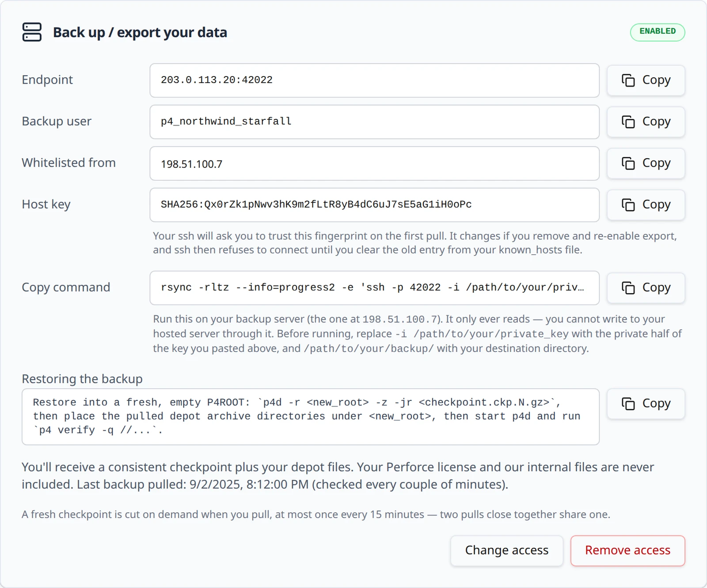Click the 'Copy command' label

pyautogui.click(x=66, y=287)
